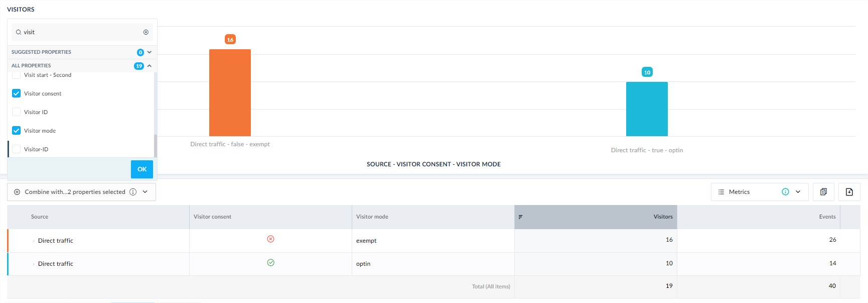Click the sort icon in Visitors column

tap(520, 217)
